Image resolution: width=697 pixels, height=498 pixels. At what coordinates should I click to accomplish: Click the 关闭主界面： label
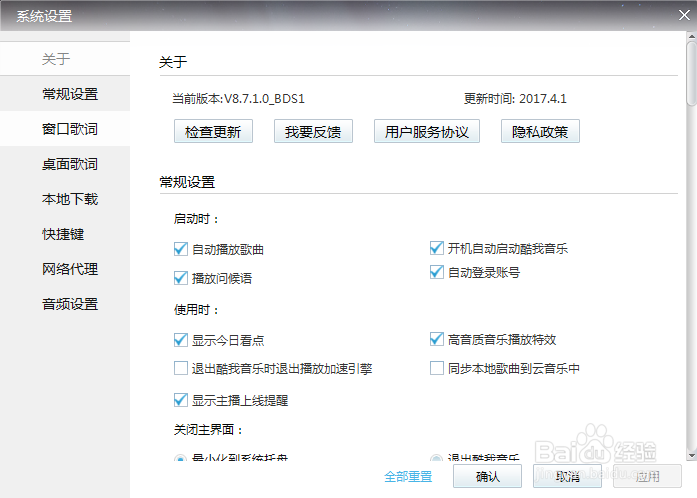tap(208, 430)
